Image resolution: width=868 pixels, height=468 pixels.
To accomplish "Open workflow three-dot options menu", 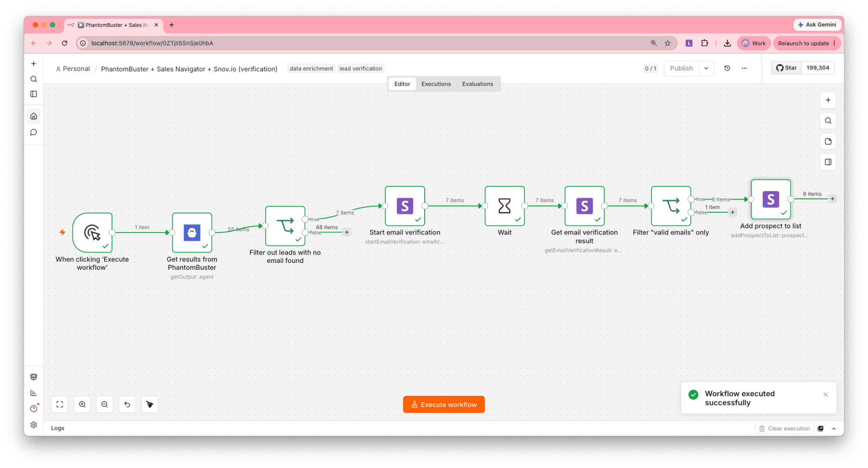I will pyautogui.click(x=744, y=68).
